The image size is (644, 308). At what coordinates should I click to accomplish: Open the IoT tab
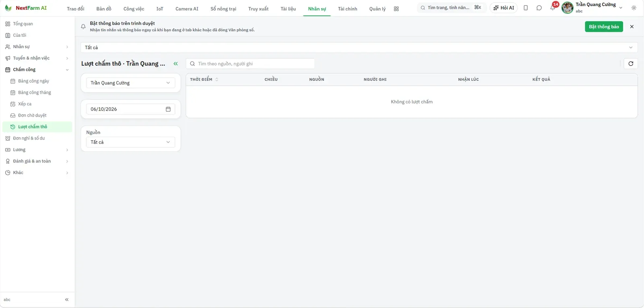click(x=160, y=9)
